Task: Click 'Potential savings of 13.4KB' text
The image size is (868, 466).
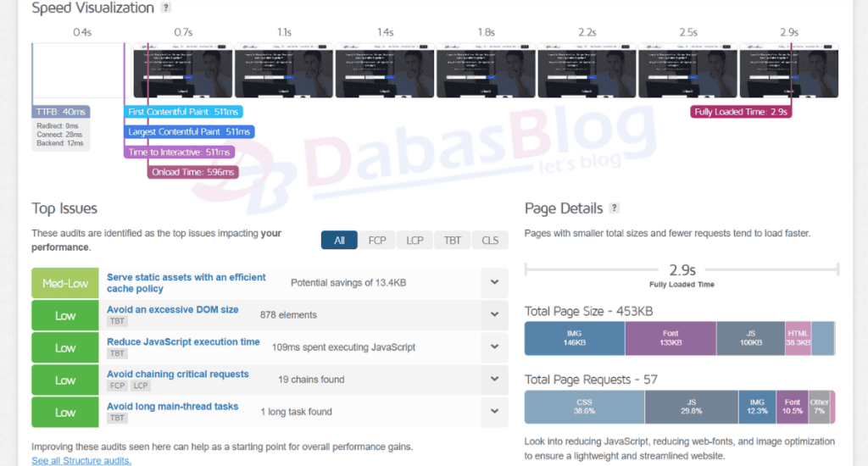Action: click(x=348, y=283)
